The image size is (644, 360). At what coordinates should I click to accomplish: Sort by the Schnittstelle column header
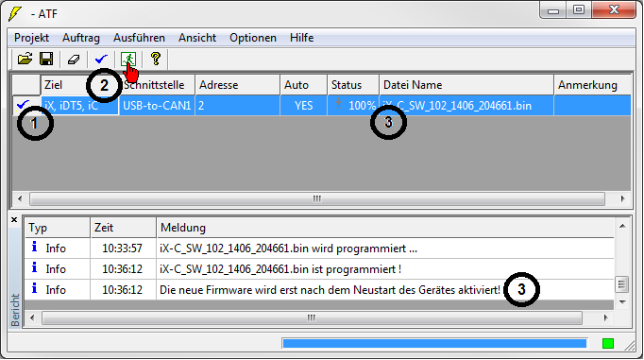tap(157, 85)
